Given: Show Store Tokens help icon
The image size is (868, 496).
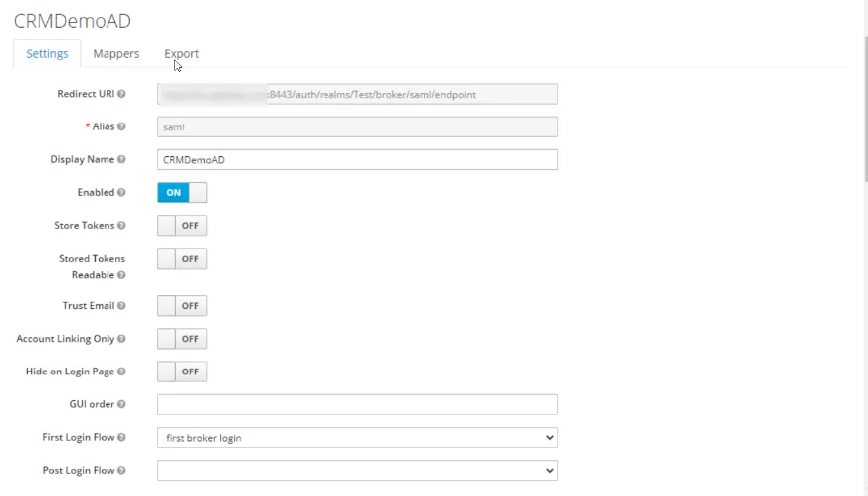Looking at the screenshot, I should [x=121, y=225].
